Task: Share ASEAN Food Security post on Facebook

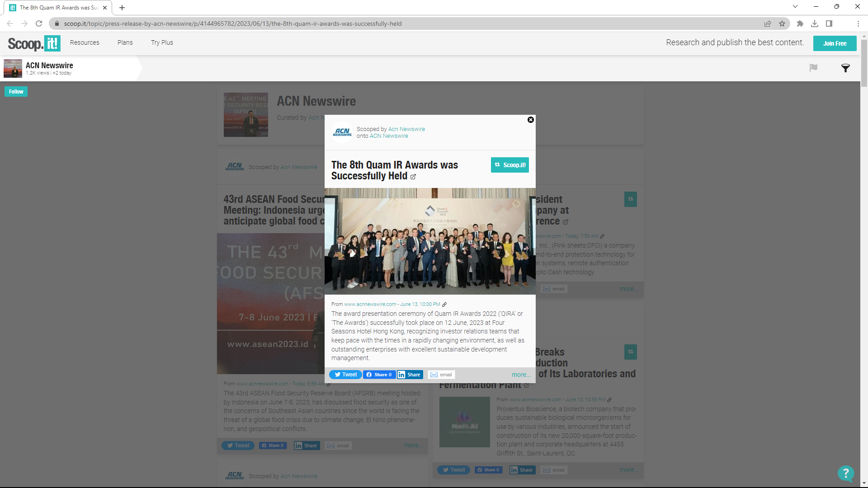Action: tap(273, 446)
